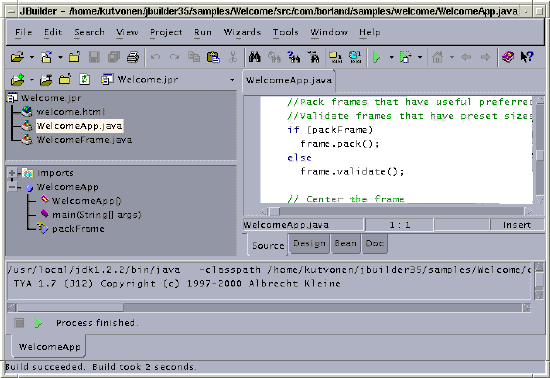
Task: Select the WelcomeApp message pane tab
Action: pyautogui.click(x=49, y=347)
